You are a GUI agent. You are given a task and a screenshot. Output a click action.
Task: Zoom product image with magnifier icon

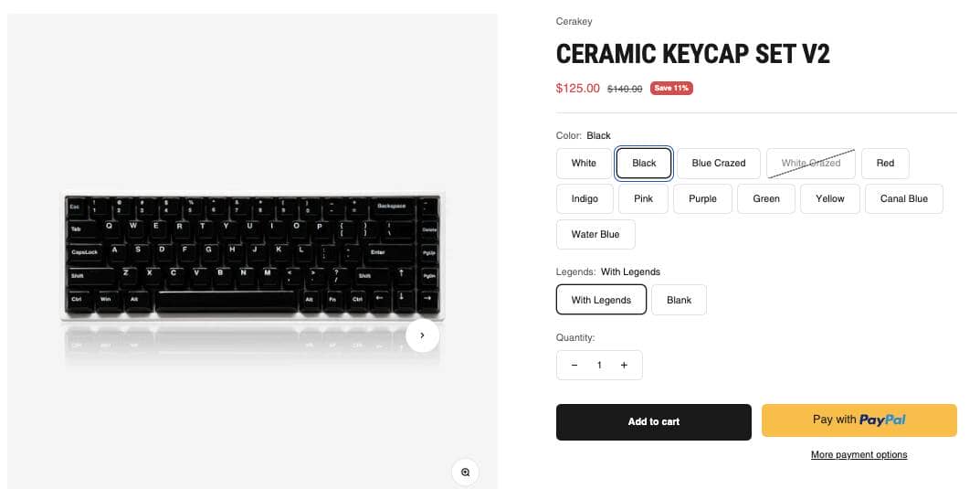(x=465, y=472)
